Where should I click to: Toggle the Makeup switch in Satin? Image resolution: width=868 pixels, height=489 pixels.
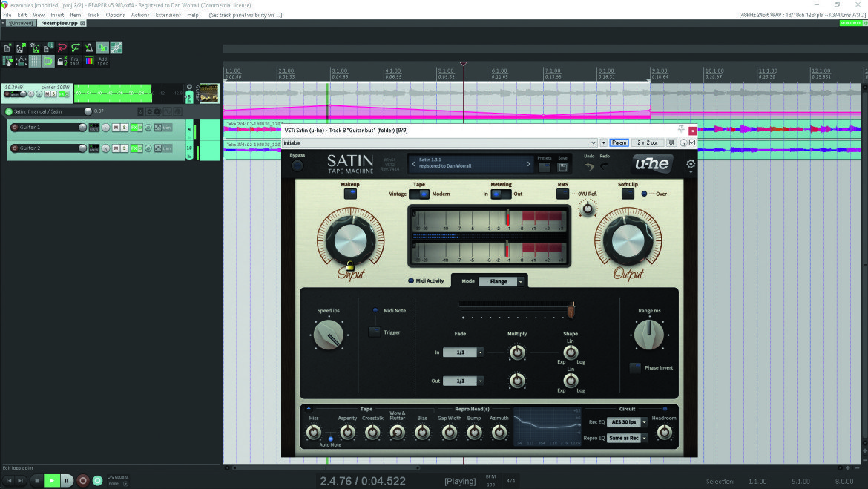tap(350, 194)
